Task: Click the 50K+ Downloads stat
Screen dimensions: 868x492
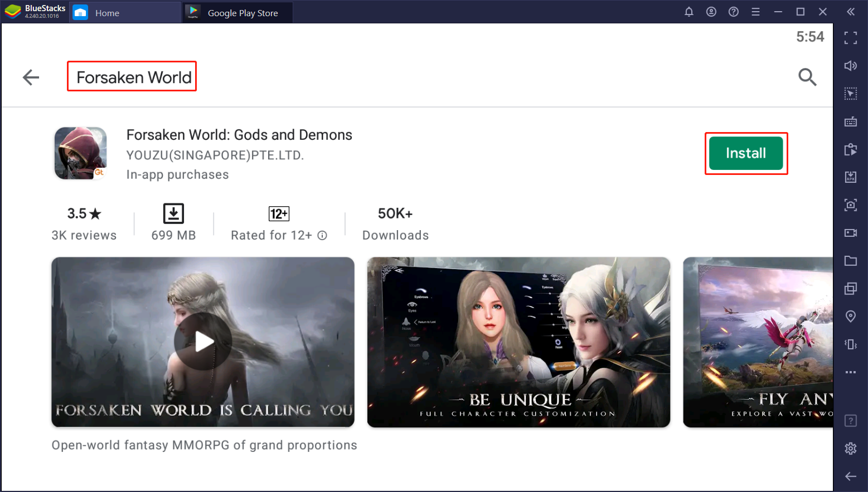Action: tap(395, 224)
